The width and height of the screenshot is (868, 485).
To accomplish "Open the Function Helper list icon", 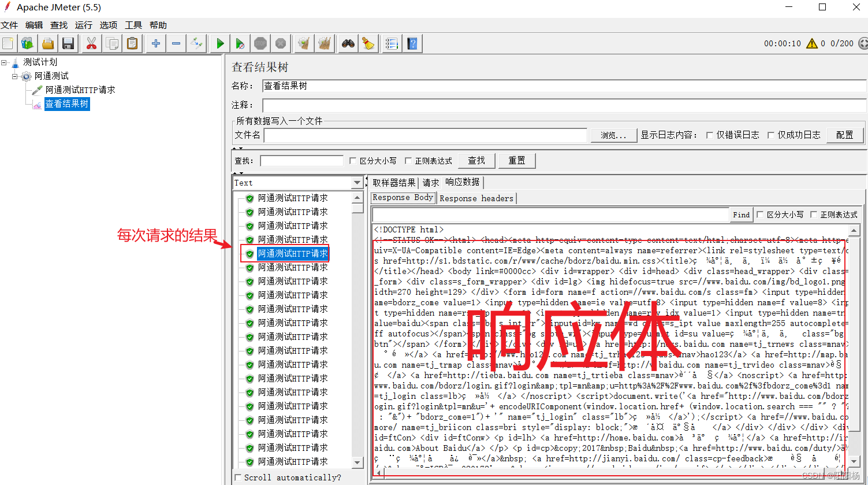I will click(392, 43).
